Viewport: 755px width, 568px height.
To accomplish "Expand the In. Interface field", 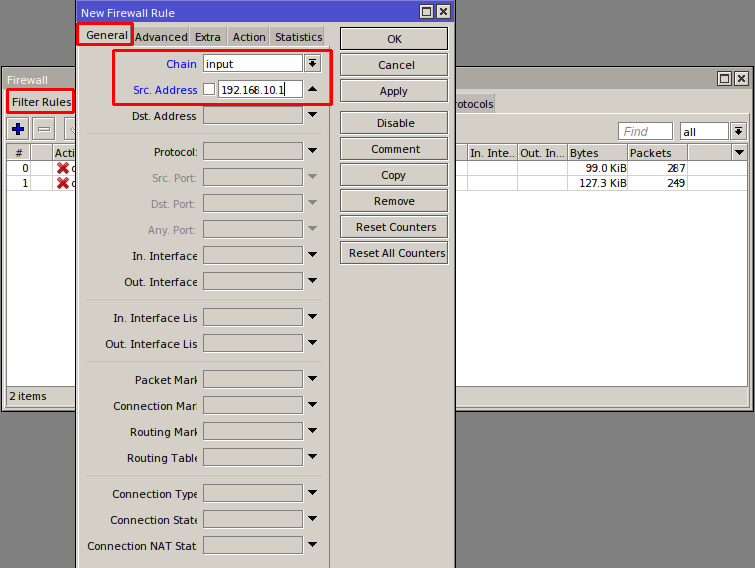I will click(312, 255).
